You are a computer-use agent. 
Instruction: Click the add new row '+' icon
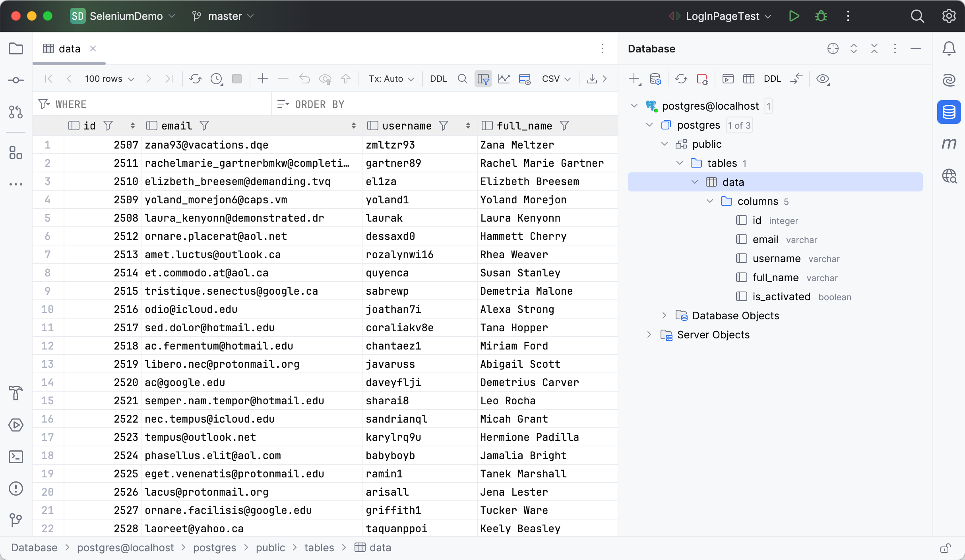point(262,79)
